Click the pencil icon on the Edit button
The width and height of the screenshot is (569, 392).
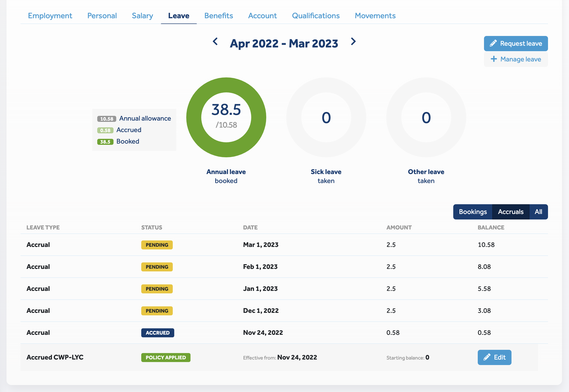487,357
